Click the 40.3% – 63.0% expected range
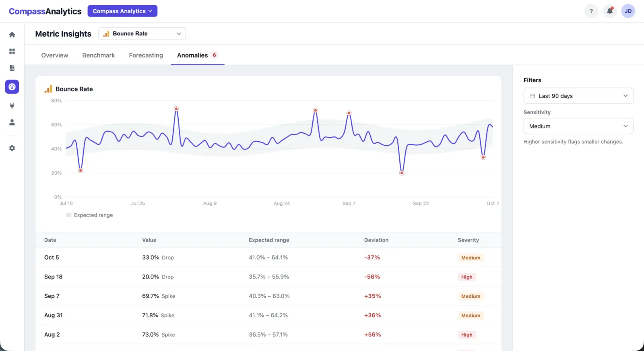Screen dimensions: 644x351 point(269,296)
